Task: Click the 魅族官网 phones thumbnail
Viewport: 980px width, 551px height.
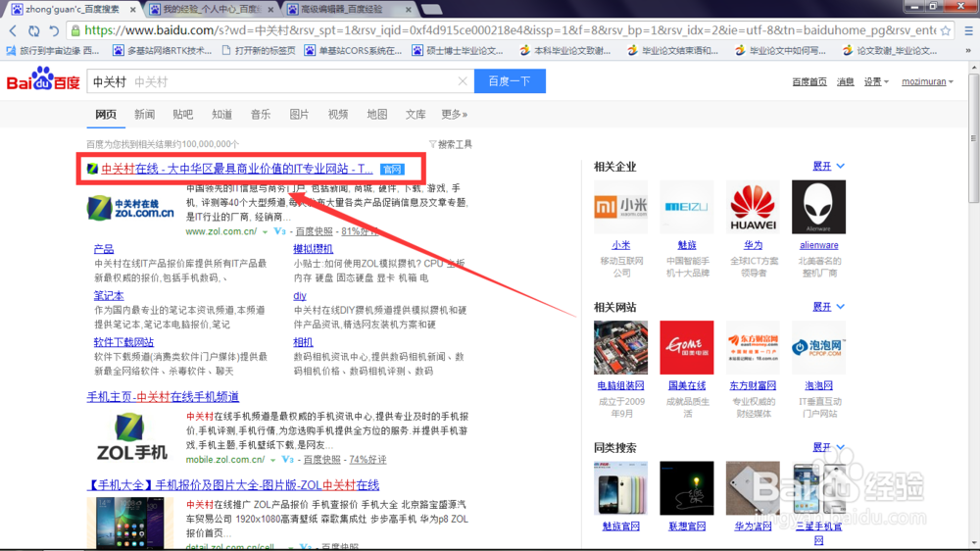Action: [x=620, y=488]
